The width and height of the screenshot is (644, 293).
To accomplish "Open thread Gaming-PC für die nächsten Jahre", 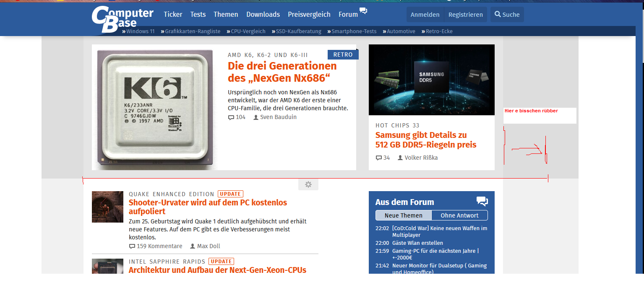I will pyautogui.click(x=435, y=254).
